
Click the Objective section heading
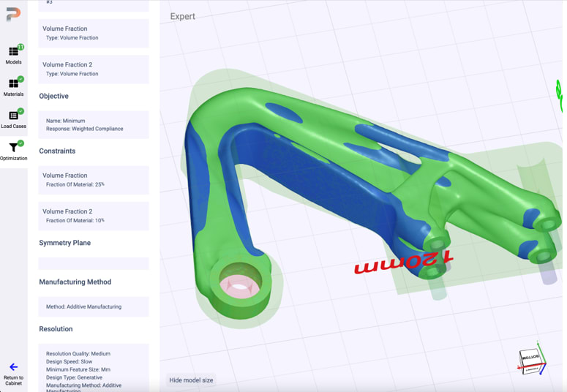tap(54, 97)
